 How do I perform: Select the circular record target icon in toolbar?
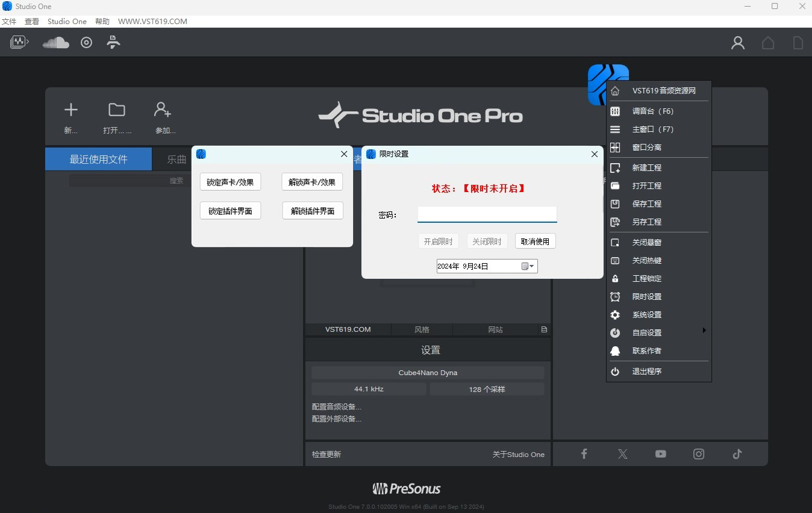[x=86, y=42]
